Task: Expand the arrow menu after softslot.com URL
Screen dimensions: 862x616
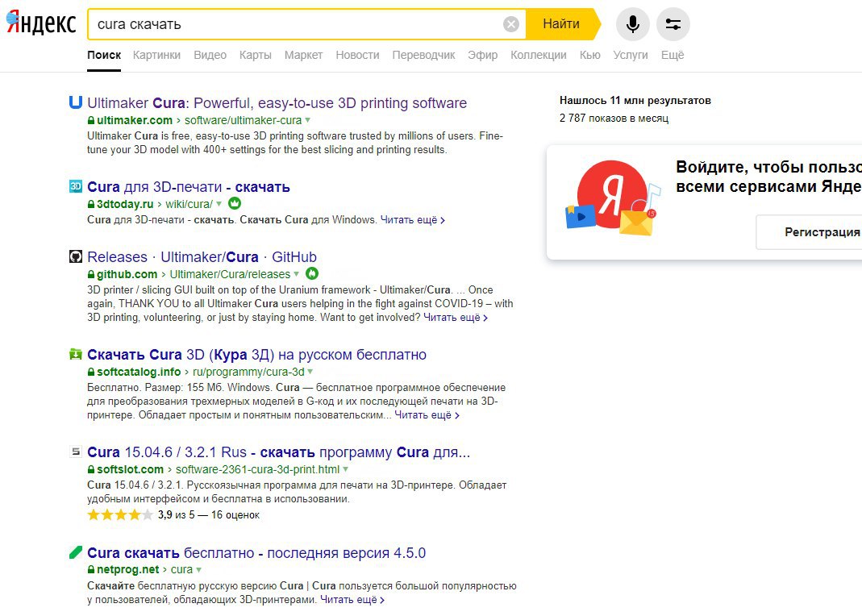Action: (346, 469)
